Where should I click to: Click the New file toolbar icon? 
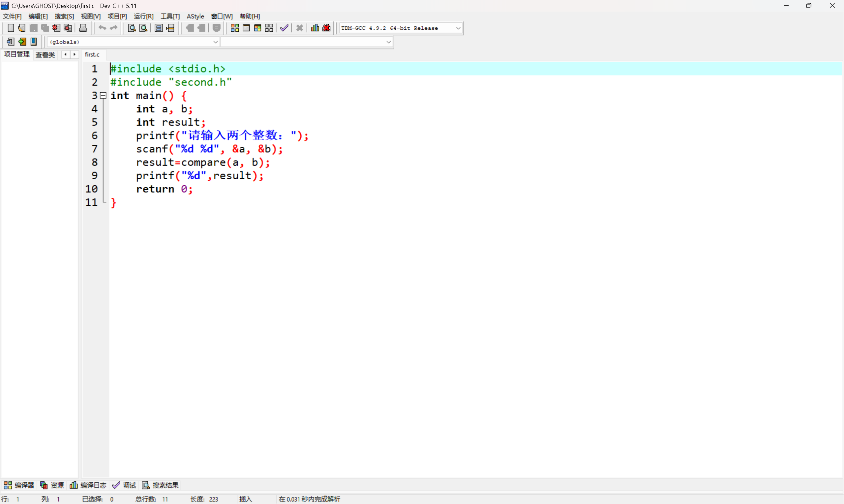click(x=11, y=28)
